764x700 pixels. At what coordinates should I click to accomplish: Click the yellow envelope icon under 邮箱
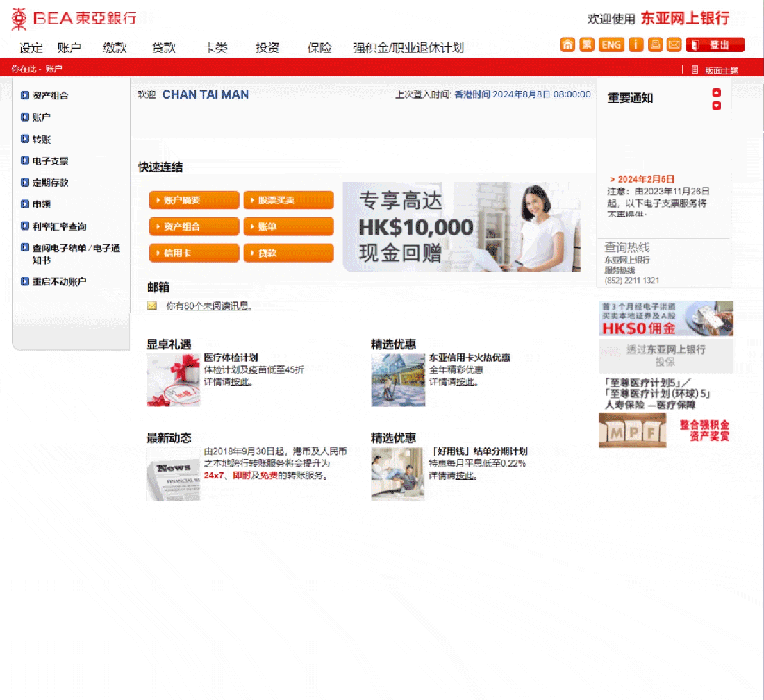(x=152, y=306)
